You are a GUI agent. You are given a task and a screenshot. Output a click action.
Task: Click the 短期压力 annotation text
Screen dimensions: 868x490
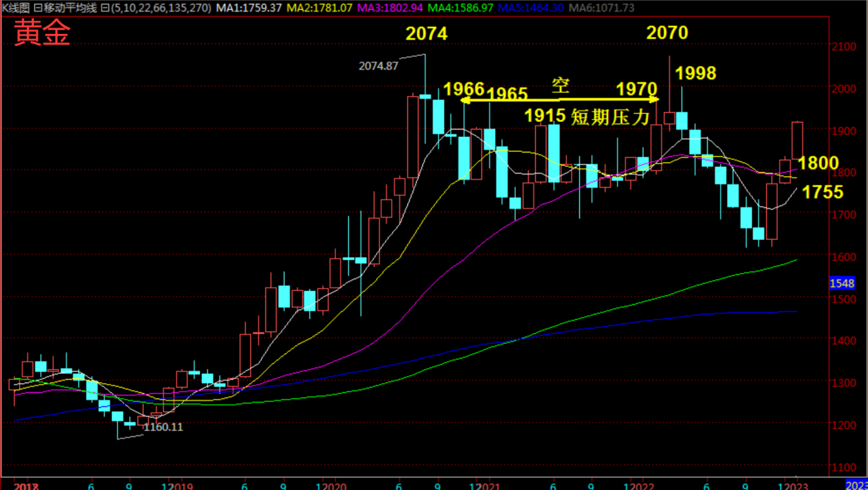coord(611,117)
